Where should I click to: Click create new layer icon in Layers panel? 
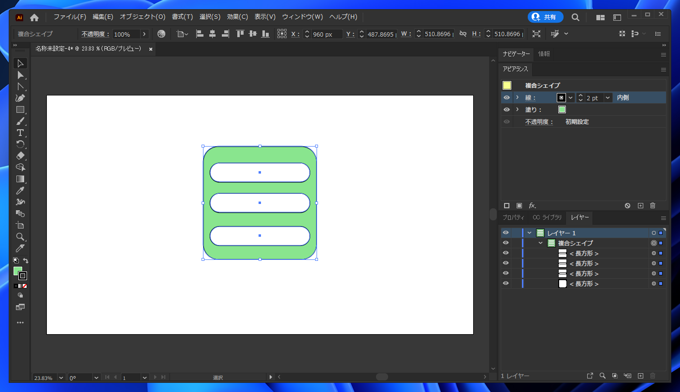(x=641, y=376)
